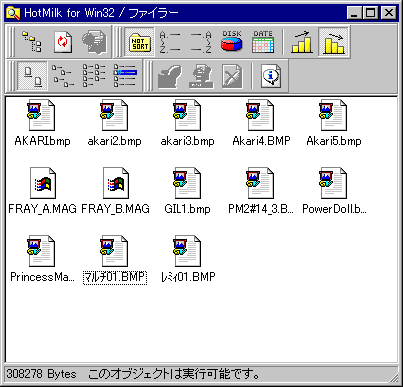This screenshot has width=403, height=387.
Task: Click the grayed-out pen edit icon
Action: click(232, 76)
